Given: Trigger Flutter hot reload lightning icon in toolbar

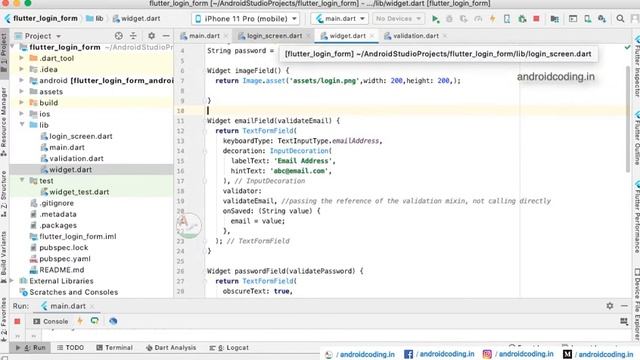Looking at the screenshot, I should pos(493,19).
